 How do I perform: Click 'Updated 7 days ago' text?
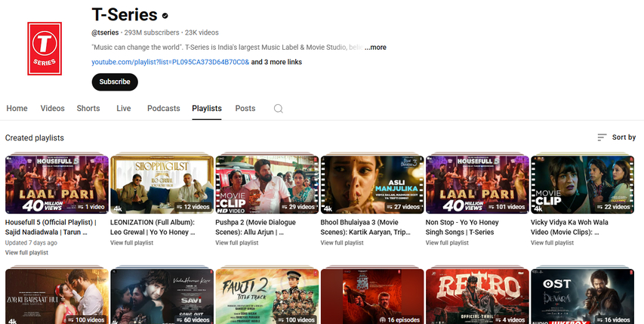coord(31,242)
